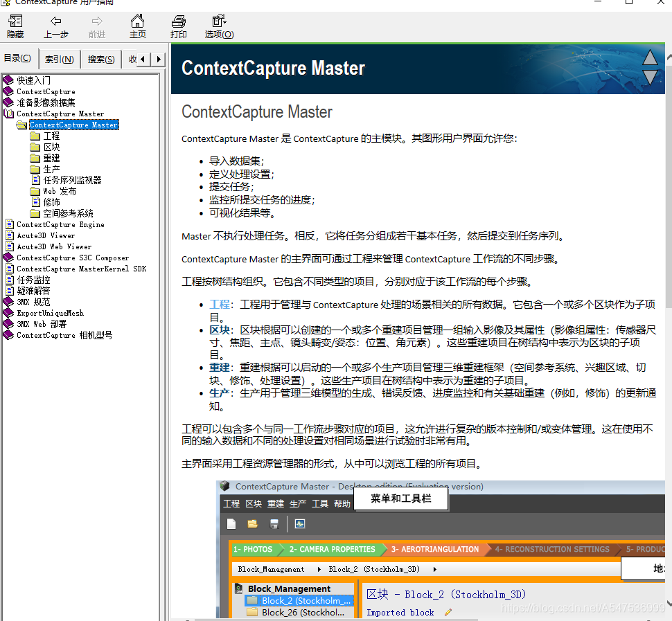Click the pencil edit icon beside Imported block

click(448, 612)
